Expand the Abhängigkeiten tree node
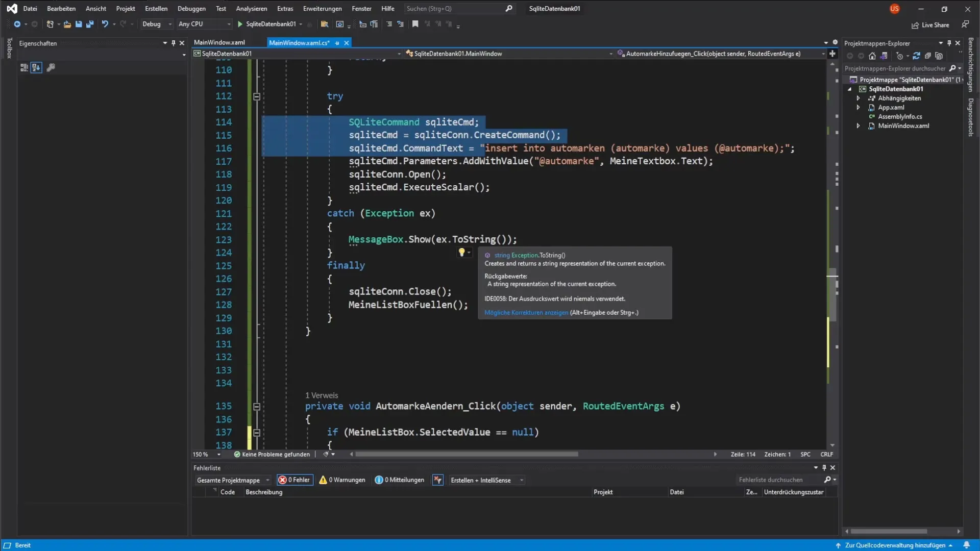The width and height of the screenshot is (980, 551). click(859, 98)
